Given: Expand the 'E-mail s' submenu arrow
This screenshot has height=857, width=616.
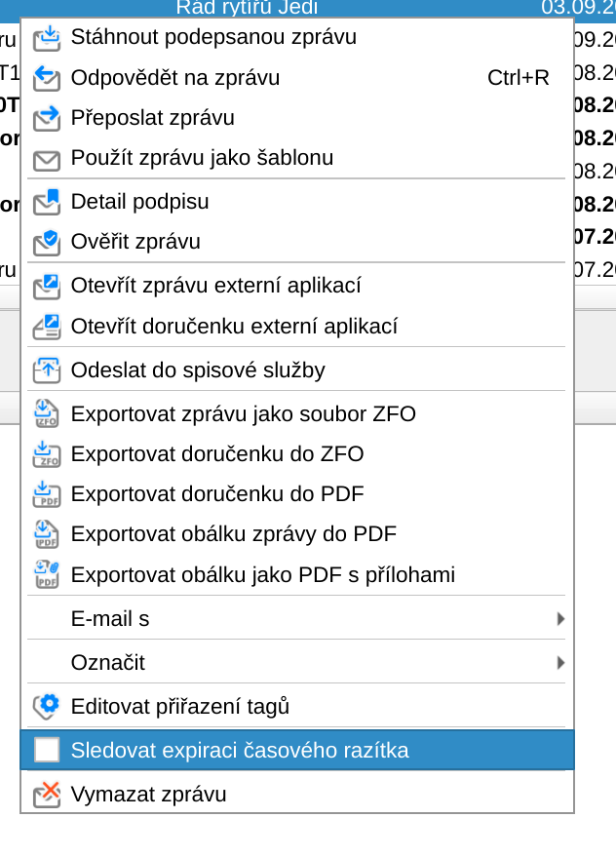Looking at the screenshot, I should click(559, 618).
